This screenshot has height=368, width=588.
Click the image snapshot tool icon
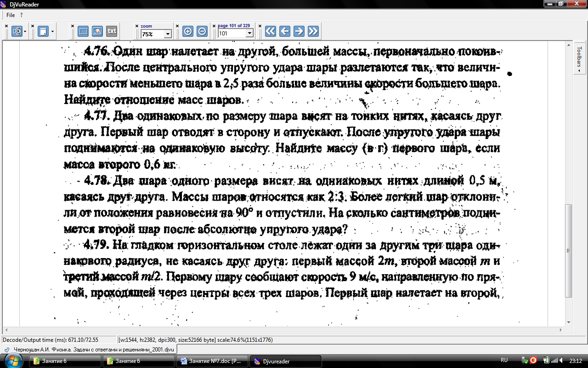(x=97, y=31)
